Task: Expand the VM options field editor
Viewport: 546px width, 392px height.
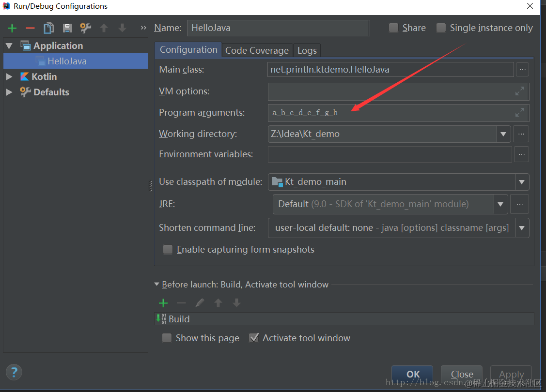Action: click(x=520, y=91)
